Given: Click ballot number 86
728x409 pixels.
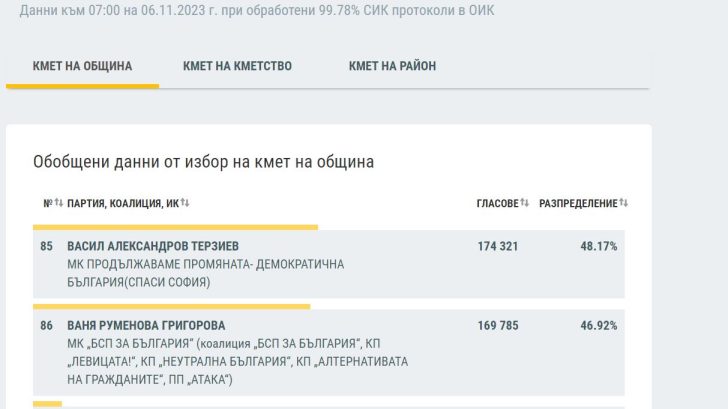Looking at the screenshot, I should coord(46,326).
